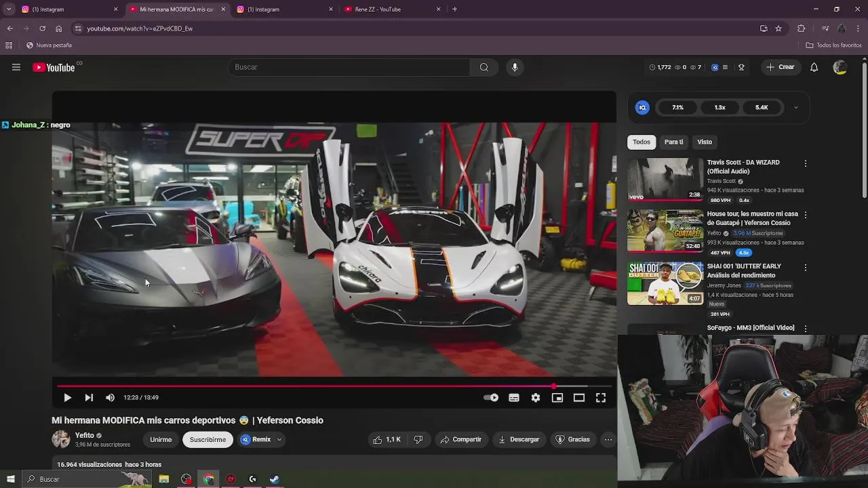Send thanks with Gracias button
This screenshot has height=488, width=868.
(573, 439)
